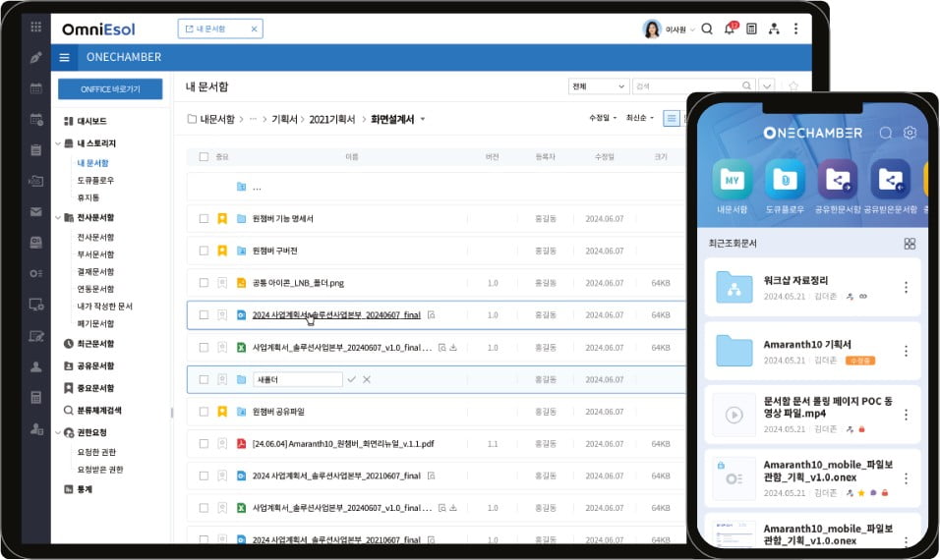Click the search magnifier in top header
The height and width of the screenshot is (560, 940).
point(707,28)
